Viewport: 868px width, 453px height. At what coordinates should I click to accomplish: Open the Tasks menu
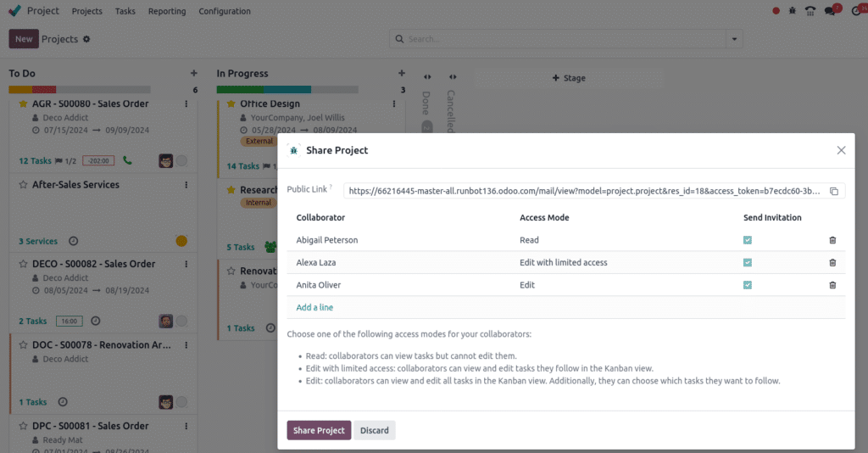125,11
